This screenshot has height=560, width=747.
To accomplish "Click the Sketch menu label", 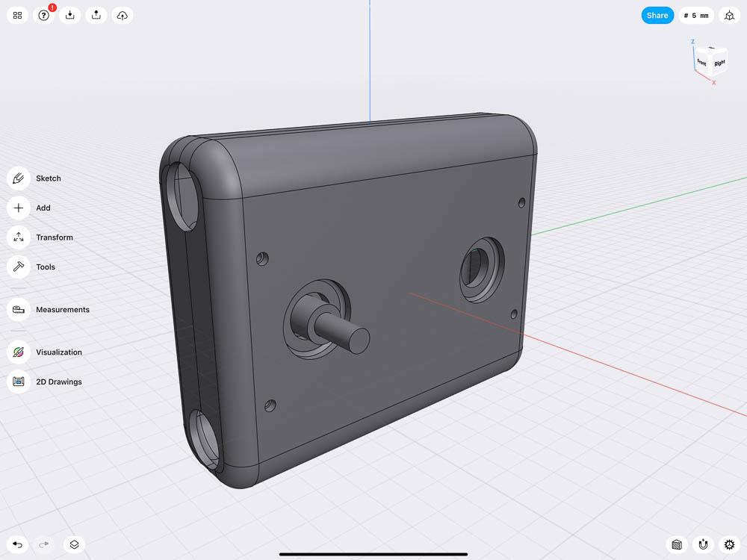I will [x=49, y=178].
